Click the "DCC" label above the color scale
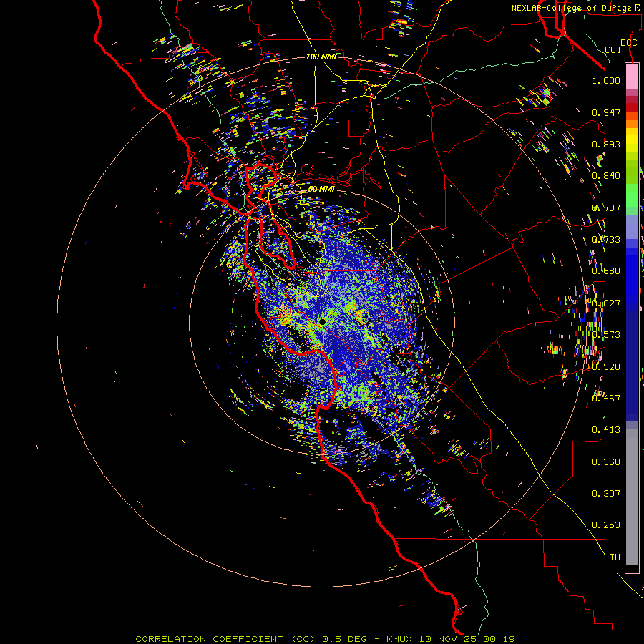Image resolution: width=644 pixels, height=644 pixels. point(628,43)
